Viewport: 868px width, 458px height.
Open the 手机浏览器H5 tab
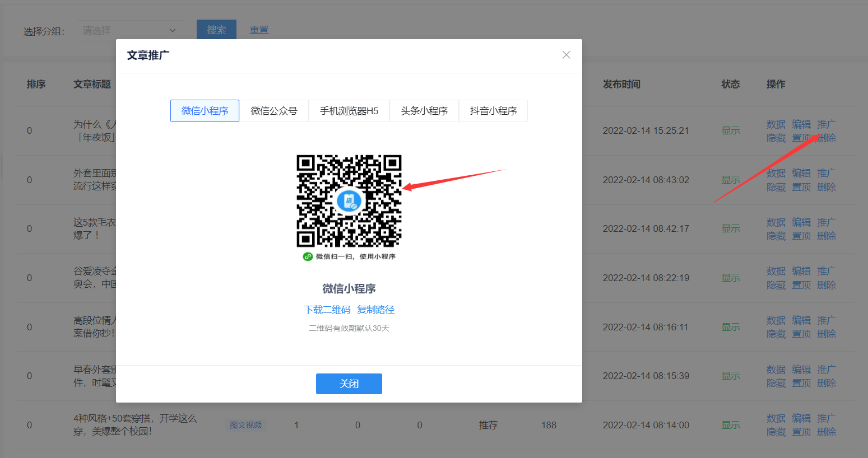point(349,111)
